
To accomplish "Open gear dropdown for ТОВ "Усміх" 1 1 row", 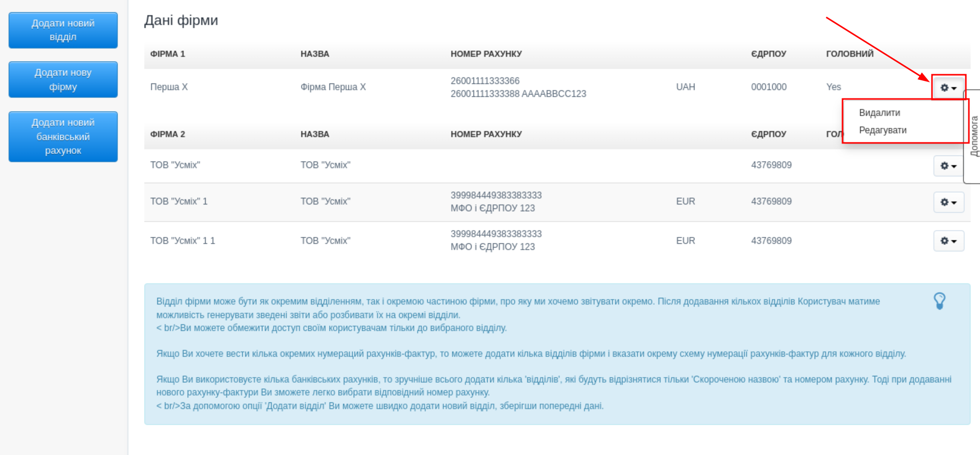I will coord(948,241).
